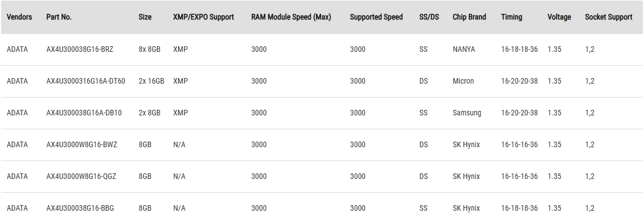Select the Micron chip brand cell
This screenshot has width=644, height=223.
pos(463,81)
